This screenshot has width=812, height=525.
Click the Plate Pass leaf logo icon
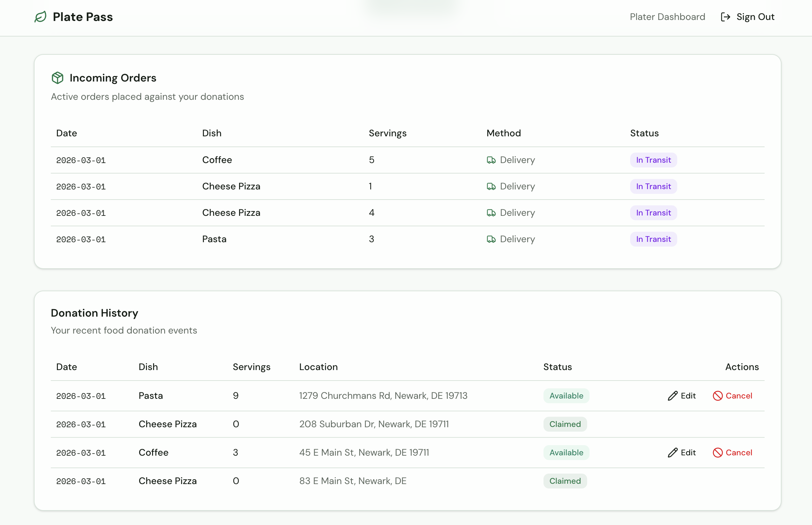pyautogui.click(x=40, y=17)
